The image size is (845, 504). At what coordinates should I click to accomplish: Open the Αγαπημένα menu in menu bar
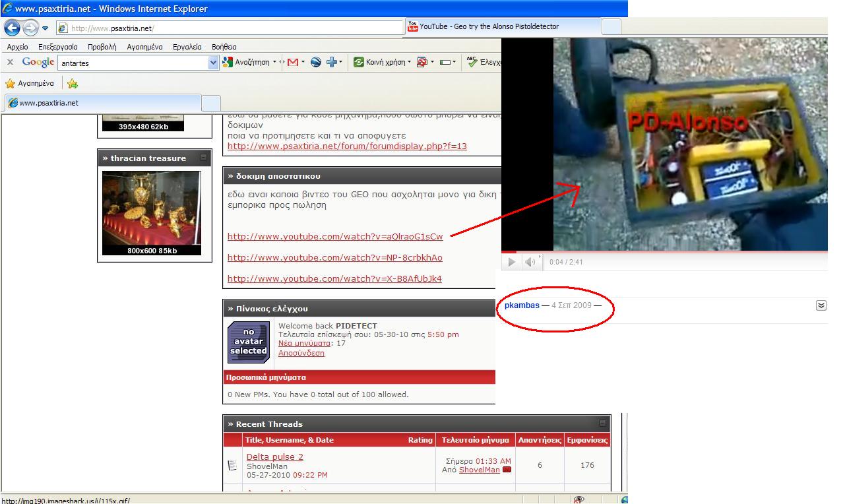pyautogui.click(x=144, y=47)
